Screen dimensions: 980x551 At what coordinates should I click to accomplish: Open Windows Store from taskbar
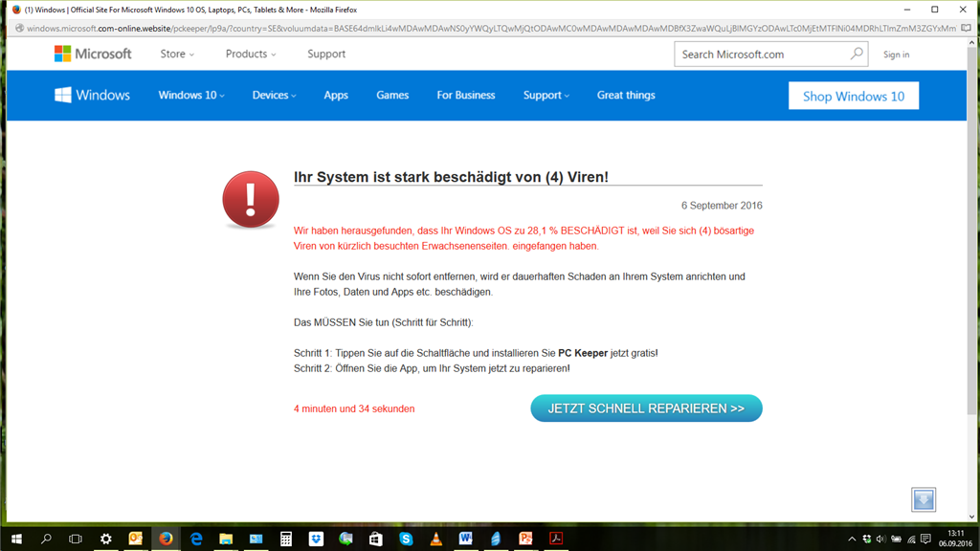[x=375, y=539]
